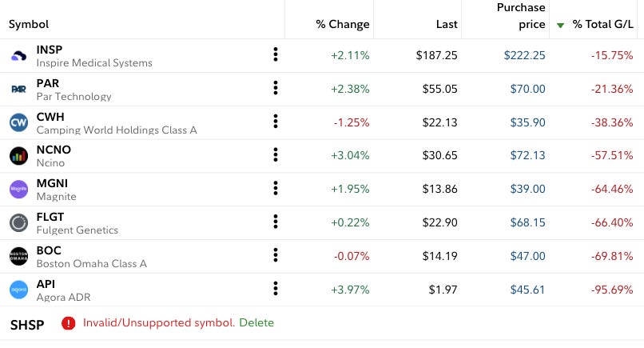Click the Agora ADR logo icon
644x348 pixels.
tap(18, 289)
